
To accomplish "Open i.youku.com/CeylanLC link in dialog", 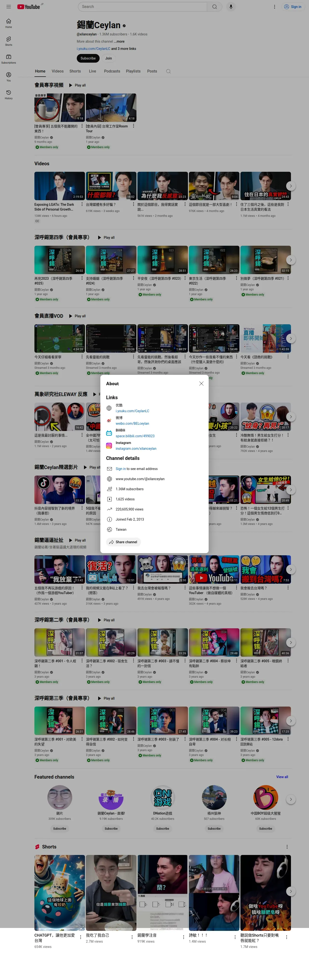I will (132, 411).
